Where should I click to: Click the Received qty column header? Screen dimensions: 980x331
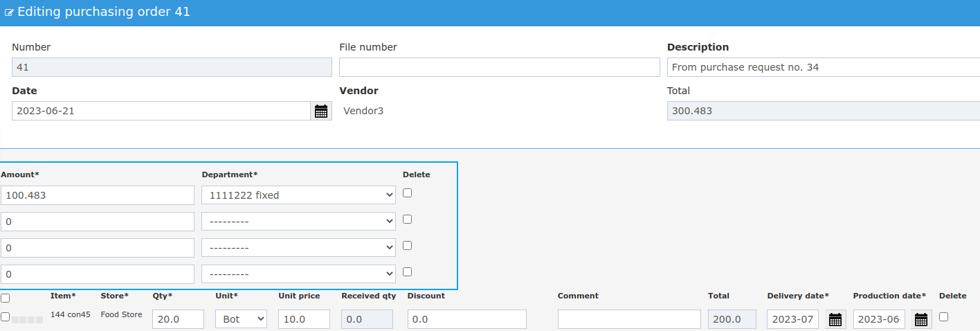(369, 296)
